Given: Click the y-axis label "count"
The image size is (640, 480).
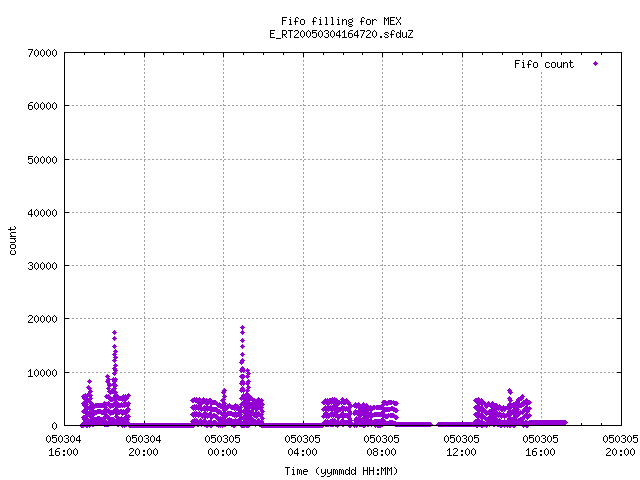Looking at the screenshot, I should click(13, 241).
